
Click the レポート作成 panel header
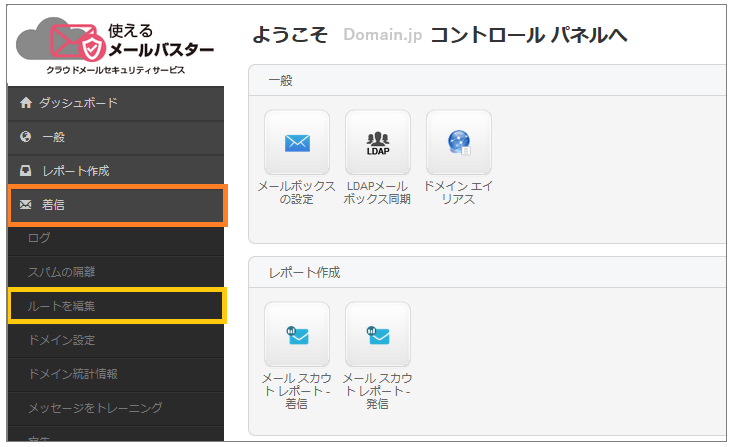(487, 272)
